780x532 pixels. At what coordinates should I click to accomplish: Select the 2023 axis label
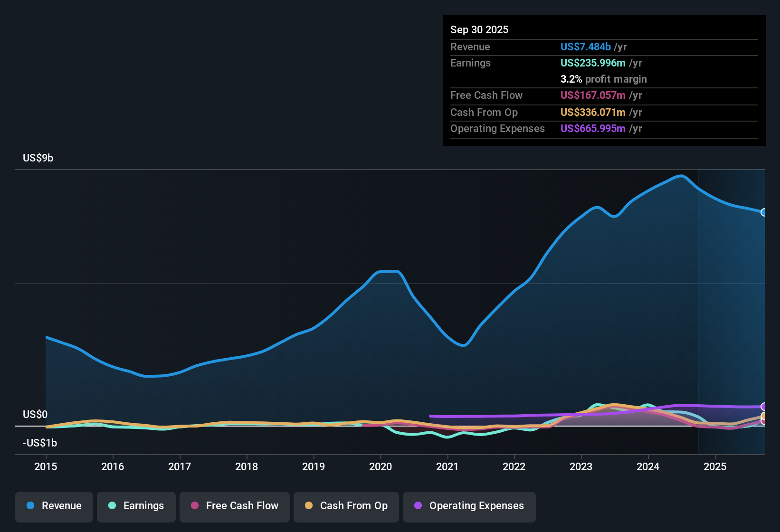[581, 467]
